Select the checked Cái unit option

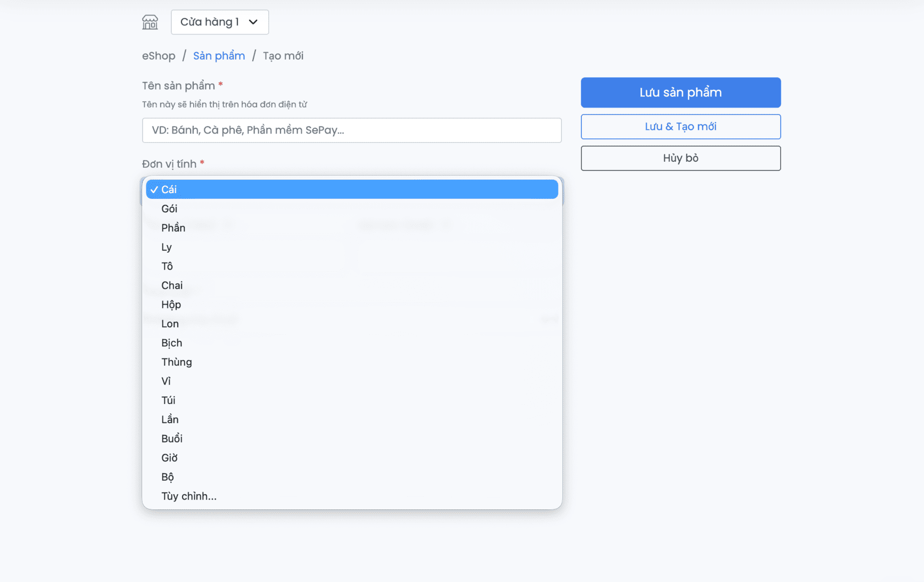pos(351,189)
